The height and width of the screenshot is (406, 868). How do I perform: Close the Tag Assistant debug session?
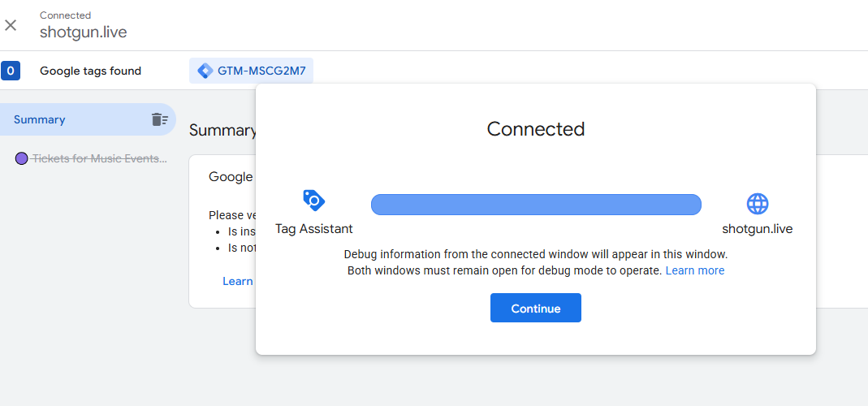tap(11, 25)
